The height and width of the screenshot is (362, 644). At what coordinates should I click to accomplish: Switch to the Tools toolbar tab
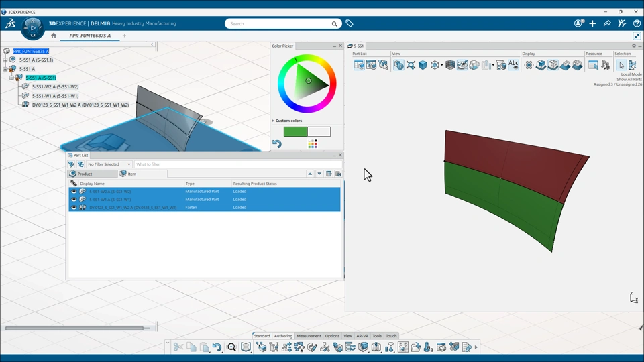click(376, 336)
